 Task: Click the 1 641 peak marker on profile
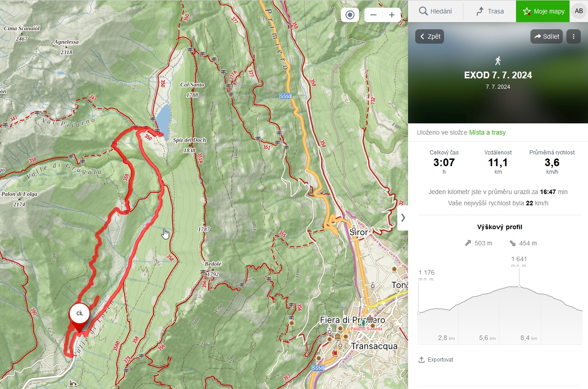tap(520, 286)
